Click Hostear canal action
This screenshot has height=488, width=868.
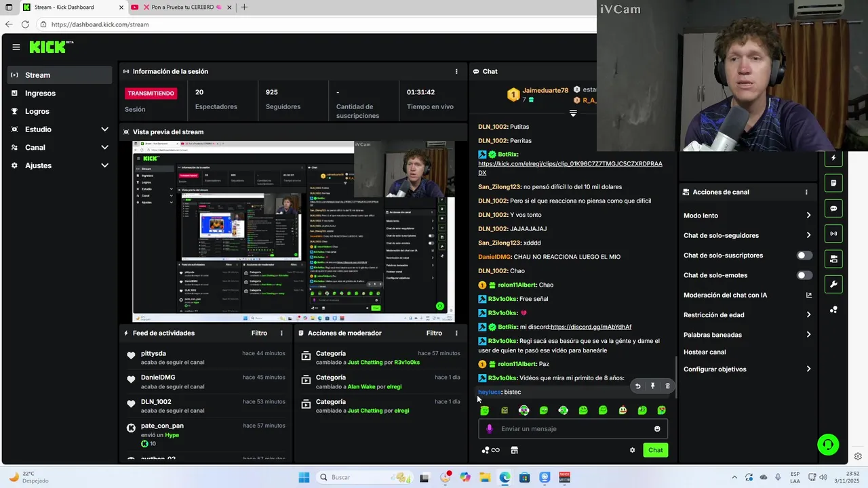(705, 352)
